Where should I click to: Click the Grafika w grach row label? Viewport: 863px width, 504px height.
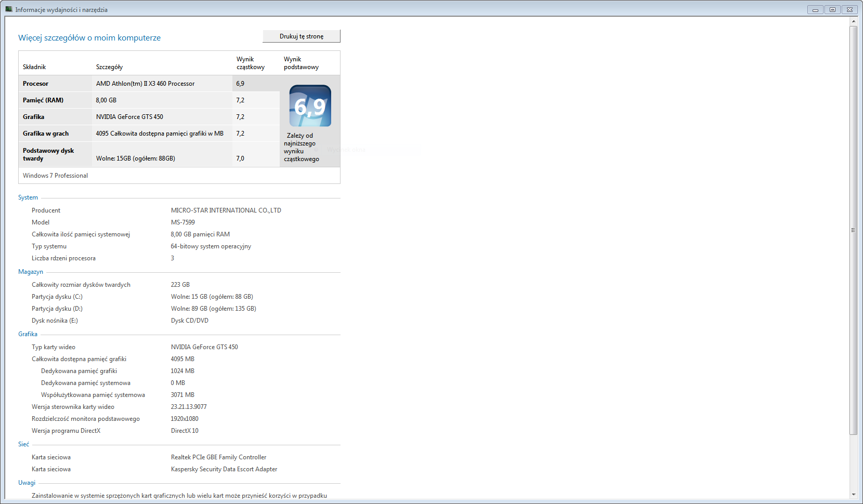point(46,134)
